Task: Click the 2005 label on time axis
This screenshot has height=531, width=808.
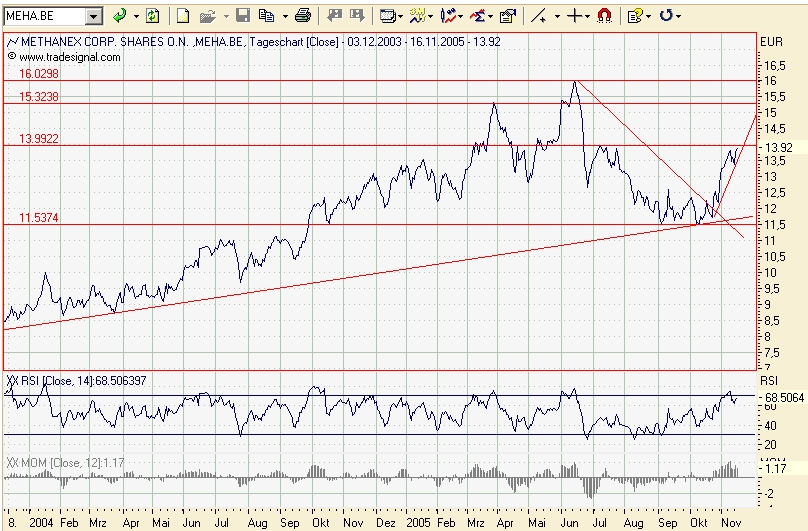Action: tap(418, 523)
